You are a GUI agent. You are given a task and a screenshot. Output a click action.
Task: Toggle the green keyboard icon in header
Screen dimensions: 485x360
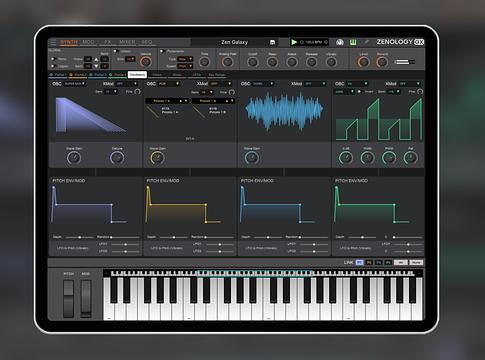tap(353, 42)
